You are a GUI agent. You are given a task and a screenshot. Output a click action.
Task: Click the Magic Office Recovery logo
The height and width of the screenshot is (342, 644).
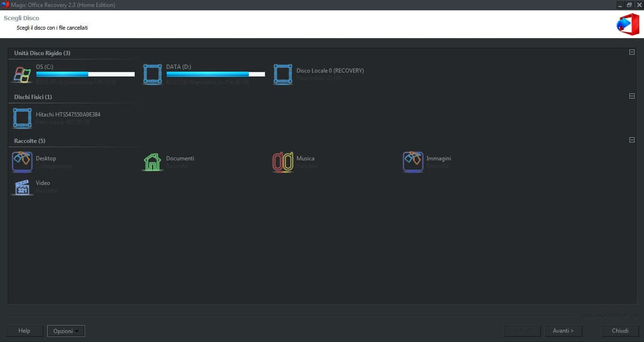627,24
